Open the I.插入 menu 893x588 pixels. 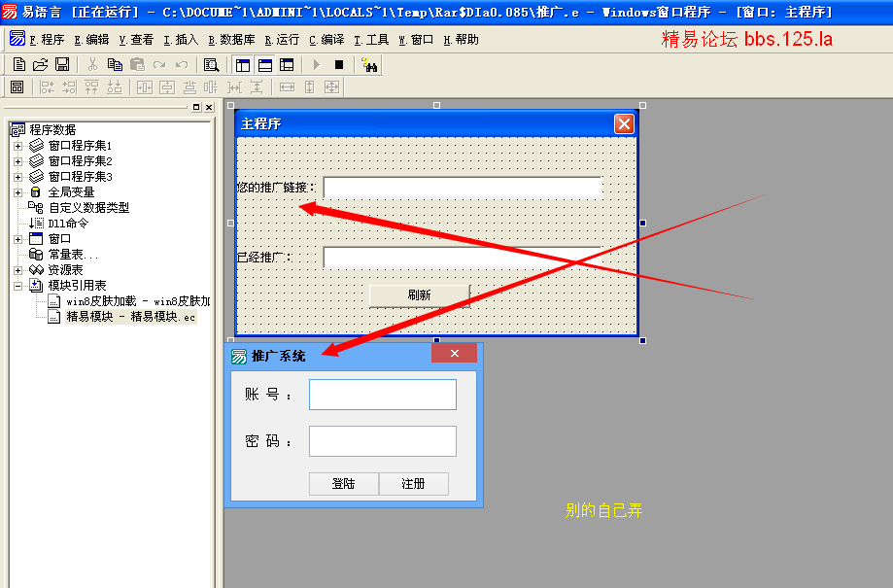pyautogui.click(x=181, y=40)
